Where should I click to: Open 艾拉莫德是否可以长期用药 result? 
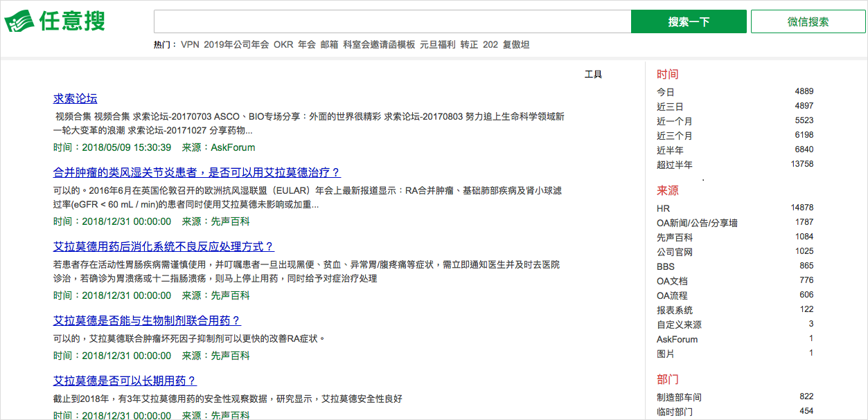125,381
